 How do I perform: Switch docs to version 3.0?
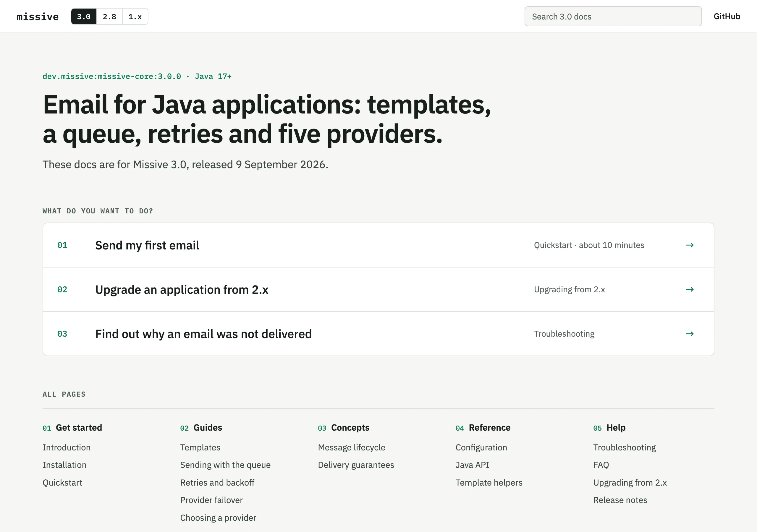[84, 17]
